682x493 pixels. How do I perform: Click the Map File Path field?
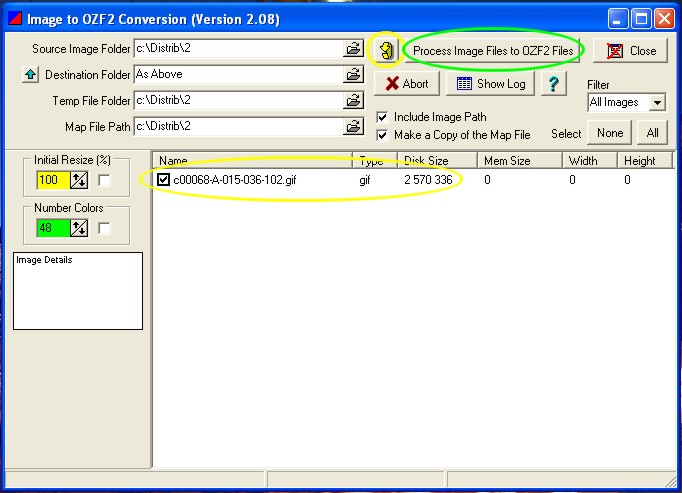pyautogui.click(x=238, y=127)
